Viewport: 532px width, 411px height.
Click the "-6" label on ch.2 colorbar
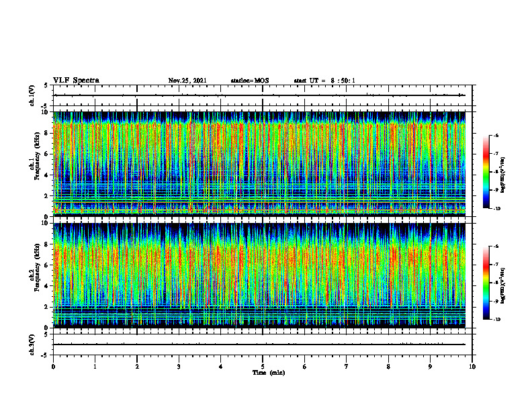(x=496, y=246)
